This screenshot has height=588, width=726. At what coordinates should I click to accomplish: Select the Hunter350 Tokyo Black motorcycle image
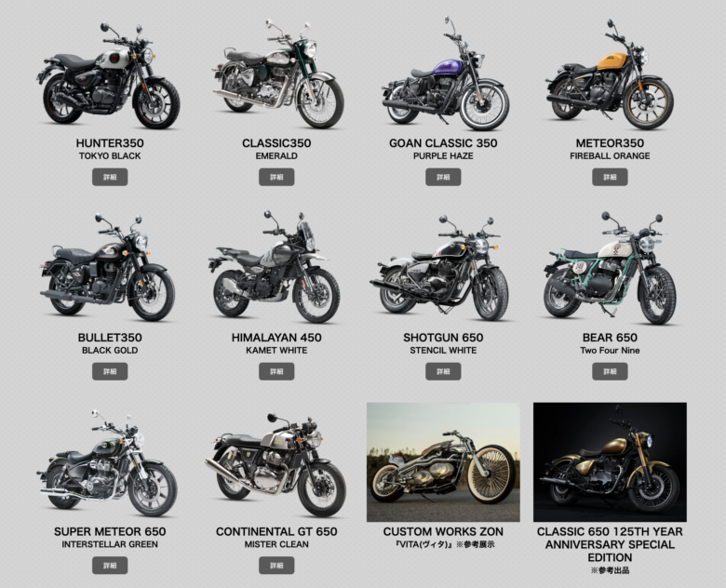(x=109, y=75)
